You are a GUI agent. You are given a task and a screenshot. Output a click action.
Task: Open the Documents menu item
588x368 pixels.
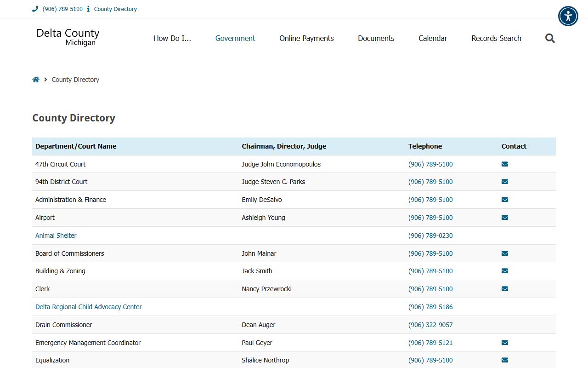pyautogui.click(x=376, y=38)
